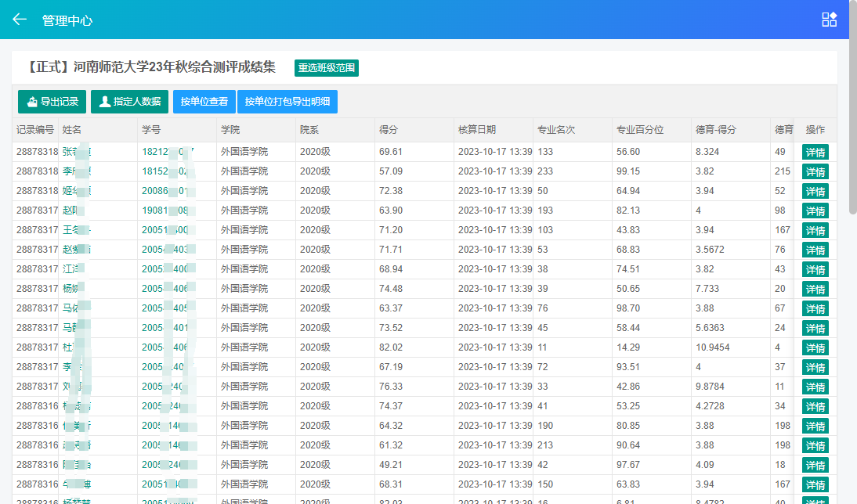Open 详情 for the row scoring 68.31
The width and height of the screenshot is (857, 504).
pyautogui.click(x=815, y=485)
